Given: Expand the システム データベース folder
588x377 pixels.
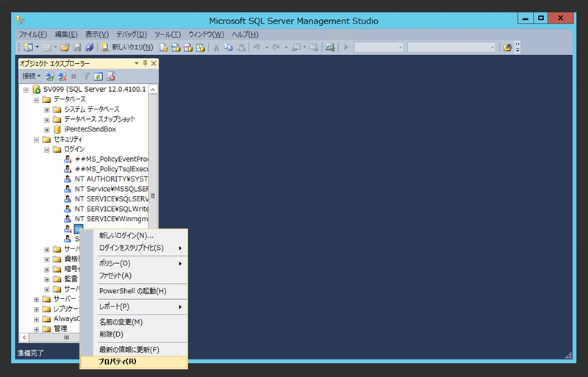Looking at the screenshot, I should [x=47, y=110].
